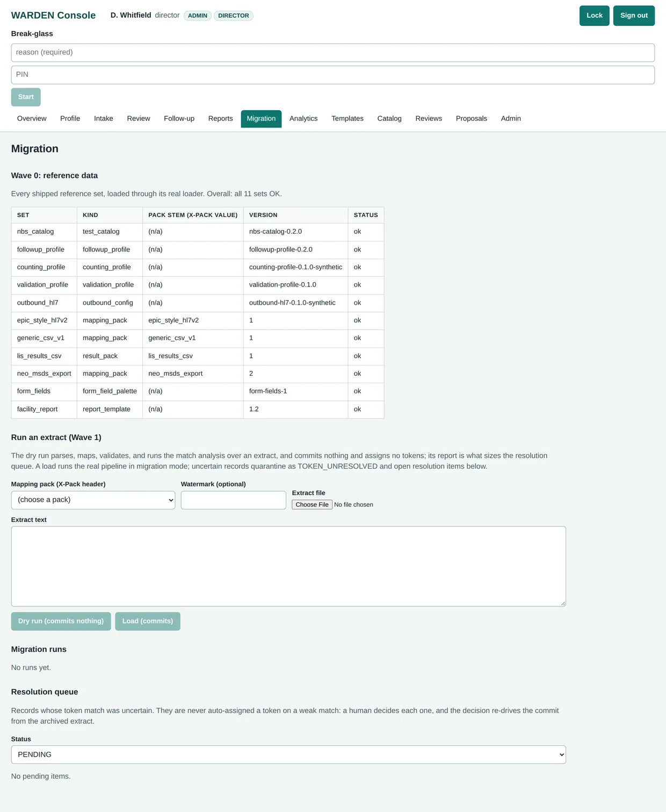Viewport: 666px width, 812px height.
Task: Select the Follow-up tab
Action: click(x=179, y=119)
